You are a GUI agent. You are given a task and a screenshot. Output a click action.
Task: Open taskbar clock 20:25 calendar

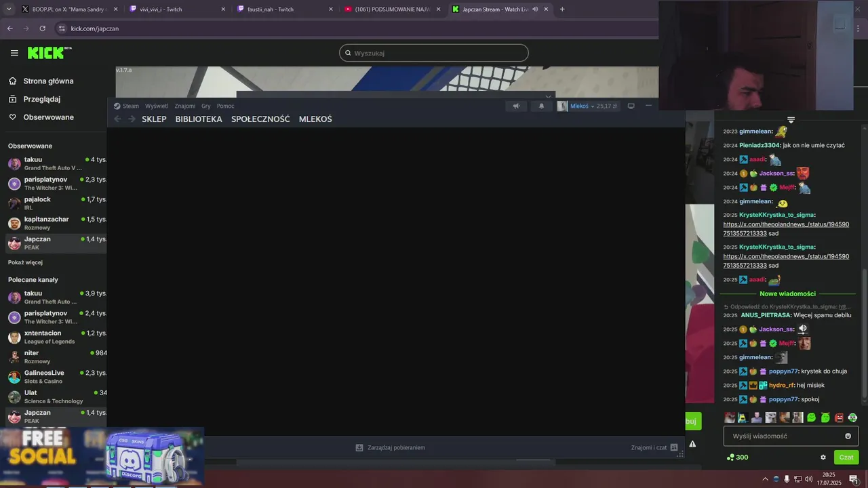[829, 479]
